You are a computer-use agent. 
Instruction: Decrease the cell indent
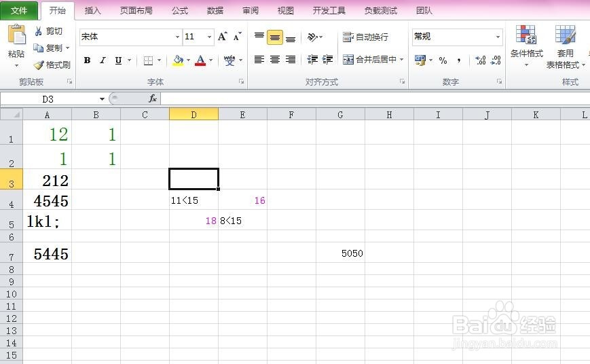pyautogui.click(x=312, y=60)
